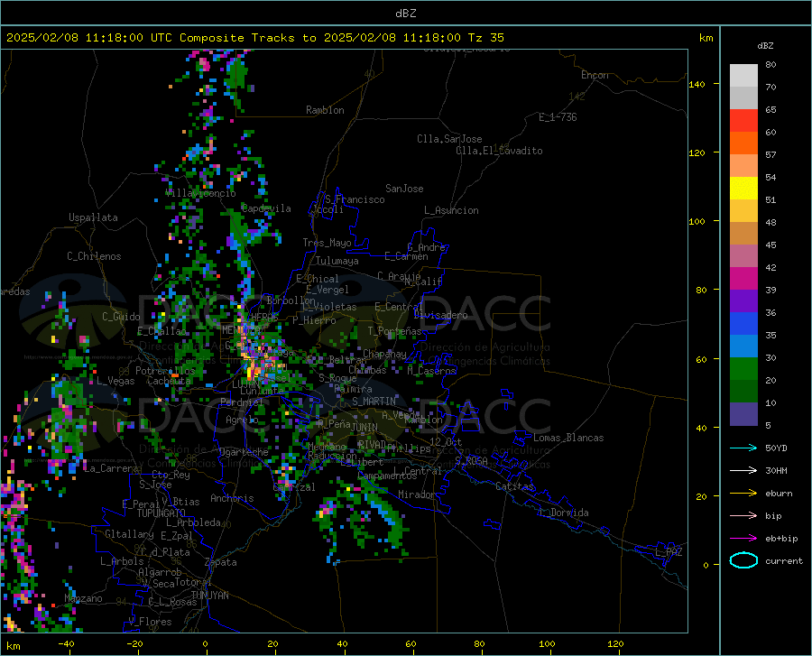Select the red 65 dBZ color swatch
This screenshot has height=656, width=812.
[743, 120]
